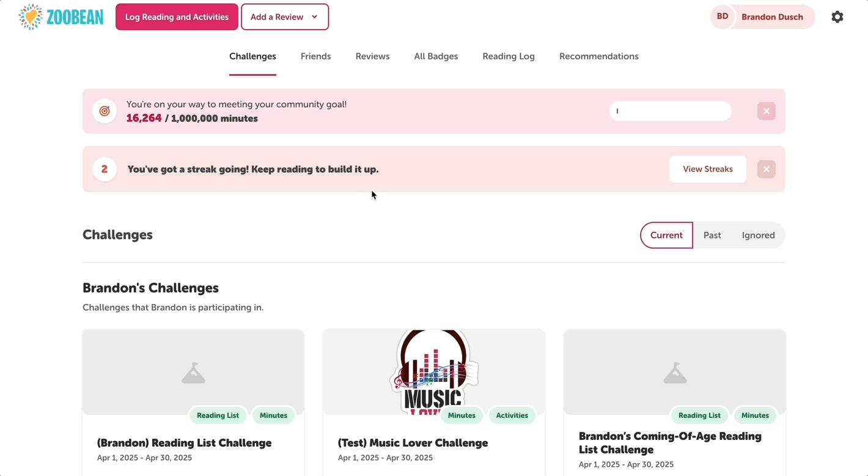Open the (Brandon) Reading List Challenge
Image resolution: width=868 pixels, height=476 pixels.
pos(184,442)
